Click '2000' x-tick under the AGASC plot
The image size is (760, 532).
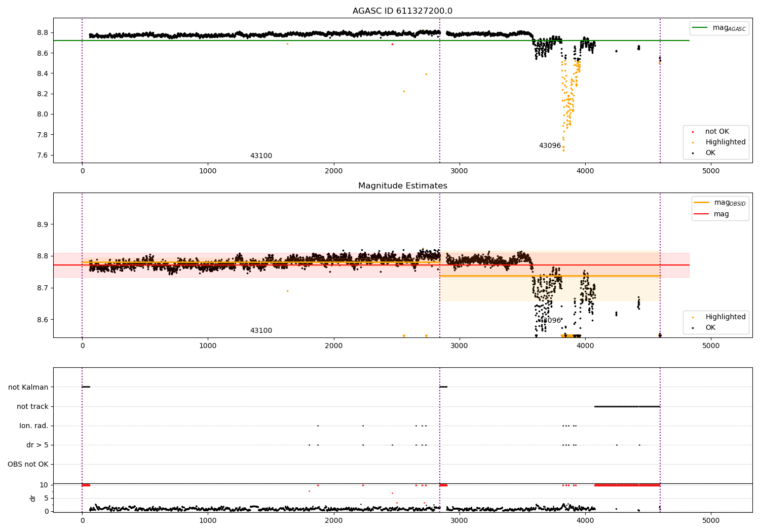click(334, 171)
